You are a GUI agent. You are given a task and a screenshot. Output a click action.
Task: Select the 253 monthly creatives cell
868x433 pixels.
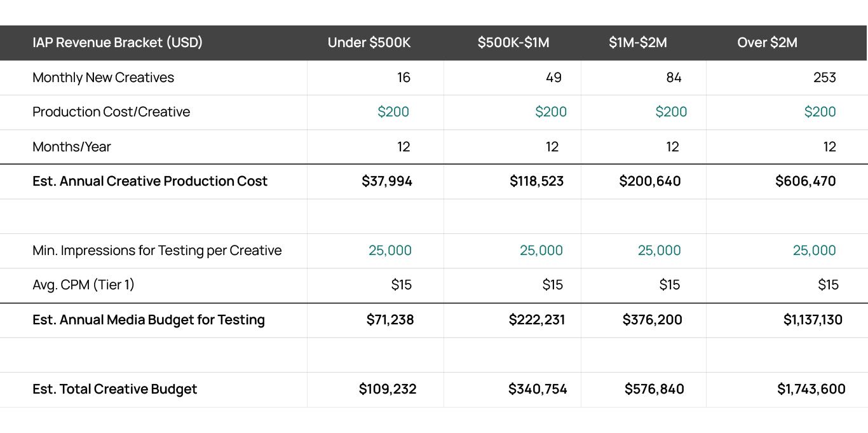824,78
